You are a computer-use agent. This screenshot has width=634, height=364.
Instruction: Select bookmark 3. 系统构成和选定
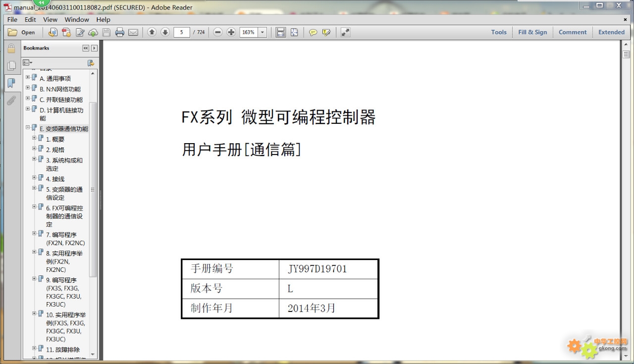coord(64,164)
